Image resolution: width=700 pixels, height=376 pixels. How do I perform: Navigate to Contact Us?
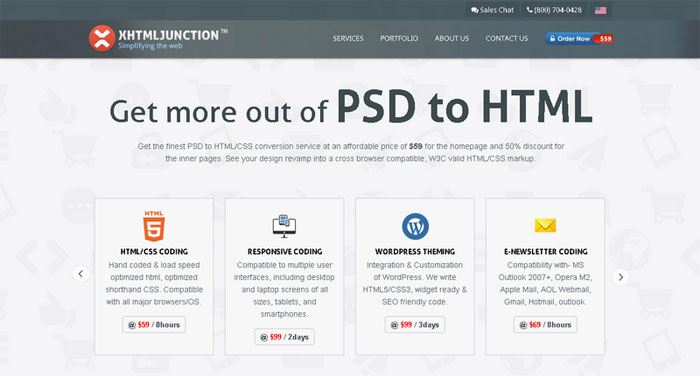tap(507, 38)
